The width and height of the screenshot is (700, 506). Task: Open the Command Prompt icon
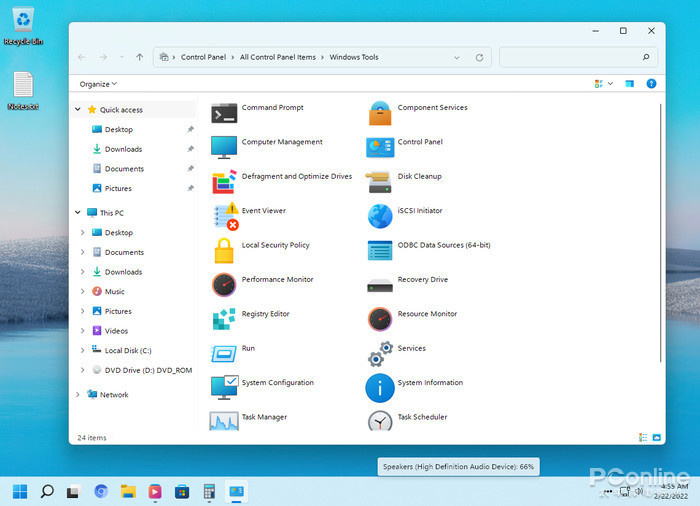[224, 112]
